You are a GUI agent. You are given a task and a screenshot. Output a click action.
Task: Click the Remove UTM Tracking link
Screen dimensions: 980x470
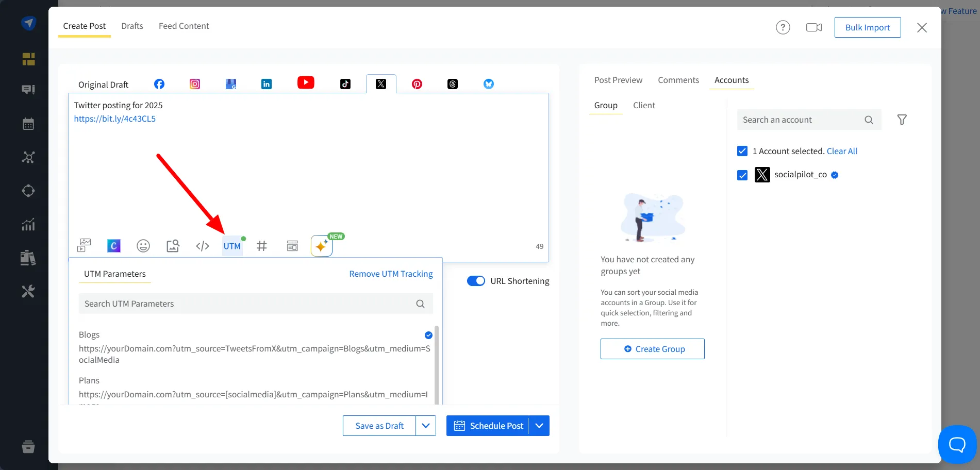(391, 274)
